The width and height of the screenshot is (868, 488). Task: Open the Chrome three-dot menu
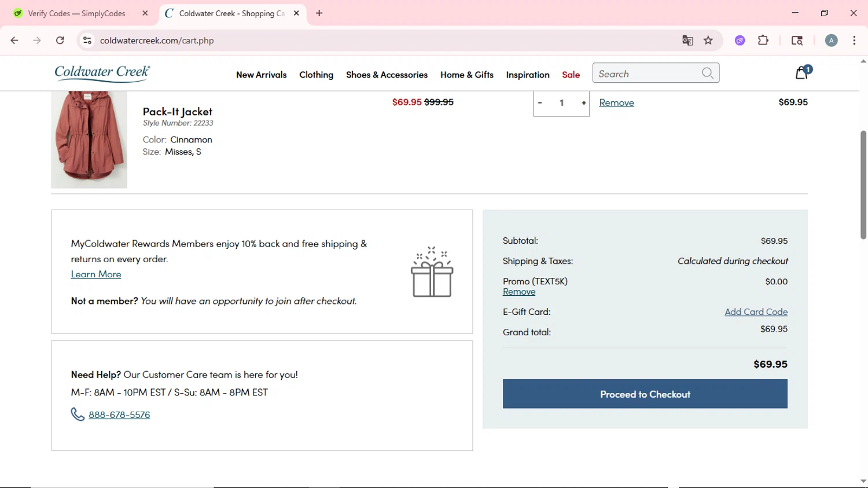tap(854, 41)
